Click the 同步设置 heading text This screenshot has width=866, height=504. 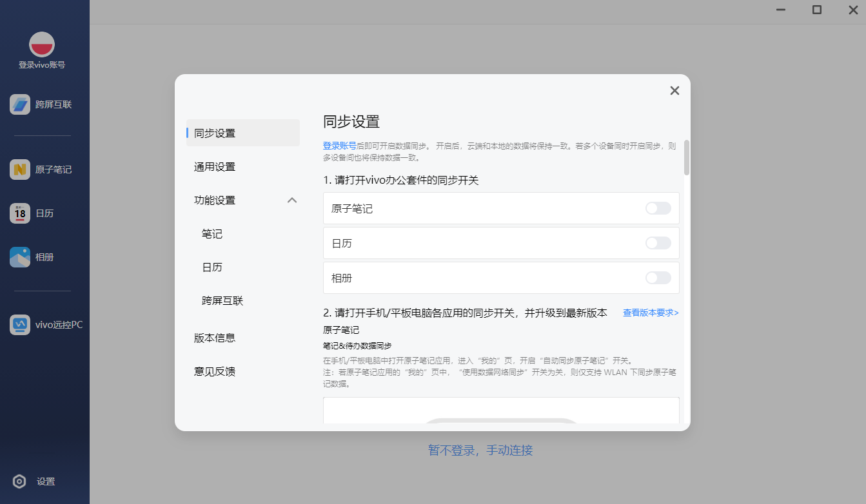(351, 121)
